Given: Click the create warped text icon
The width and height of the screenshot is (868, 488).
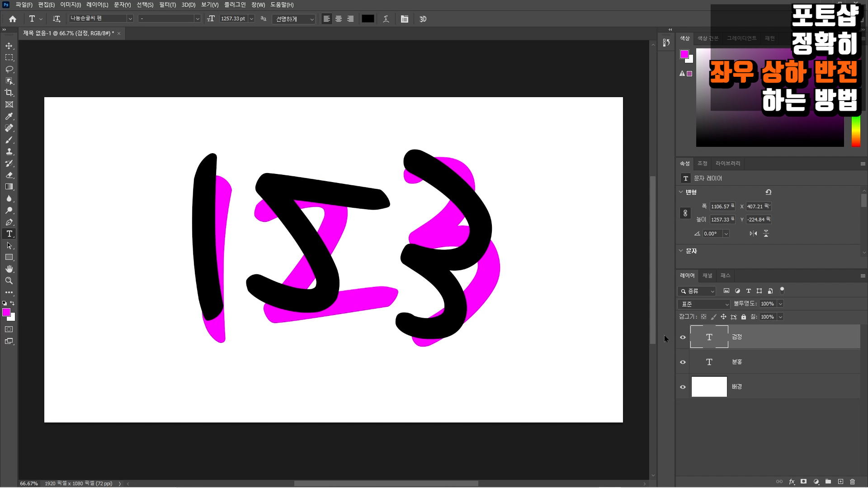Looking at the screenshot, I should coord(386,19).
